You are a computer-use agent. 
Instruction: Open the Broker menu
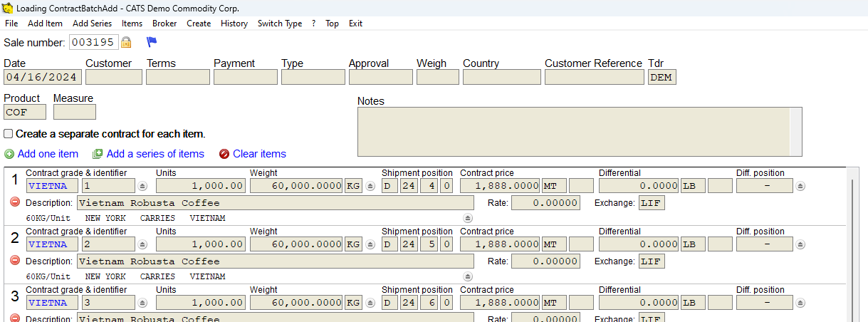(164, 24)
